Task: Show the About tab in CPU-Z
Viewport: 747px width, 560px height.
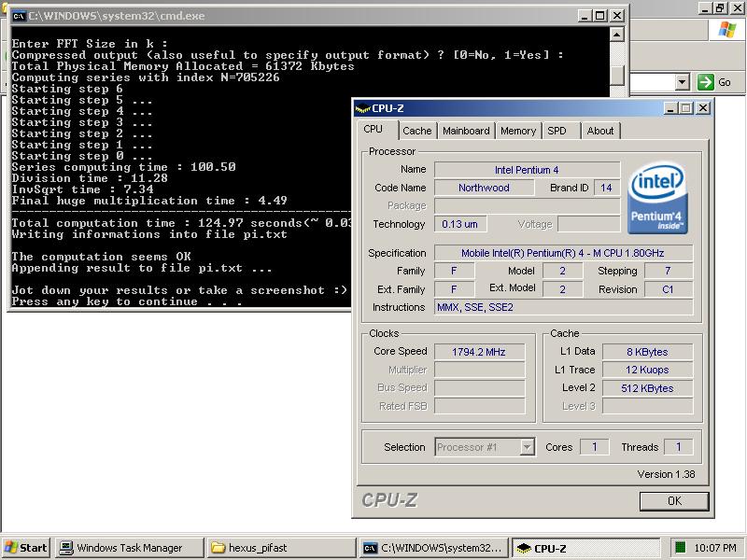Action: (600, 131)
